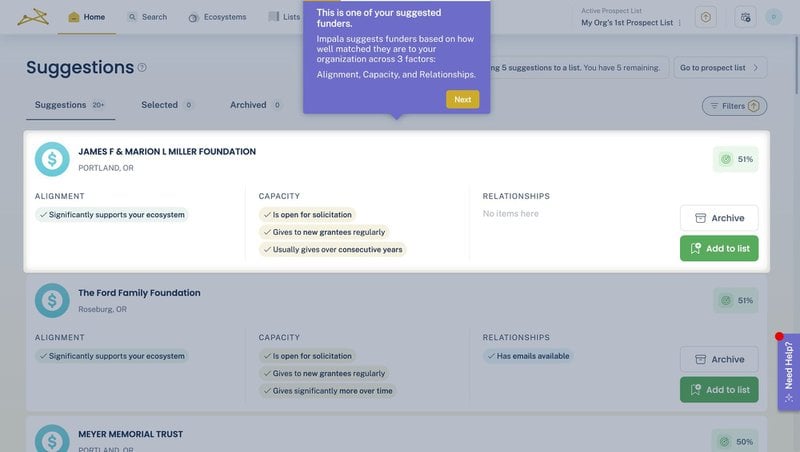This screenshot has height=452, width=800.
Task: Click the page vertical scrollbar
Action: pos(797,64)
